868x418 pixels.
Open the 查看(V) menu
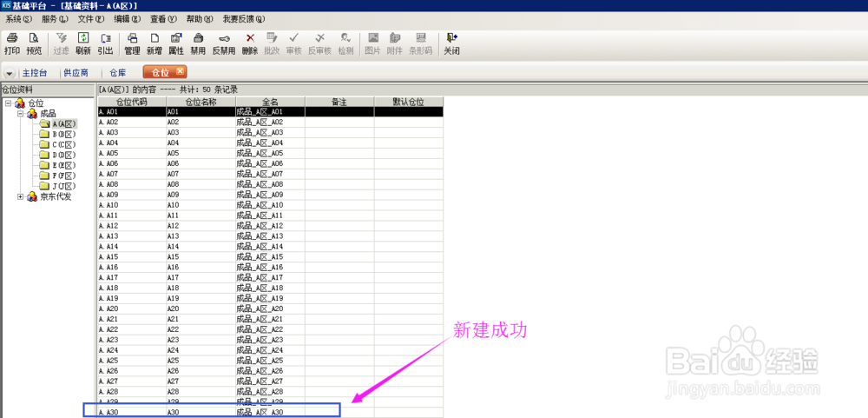[x=163, y=19]
